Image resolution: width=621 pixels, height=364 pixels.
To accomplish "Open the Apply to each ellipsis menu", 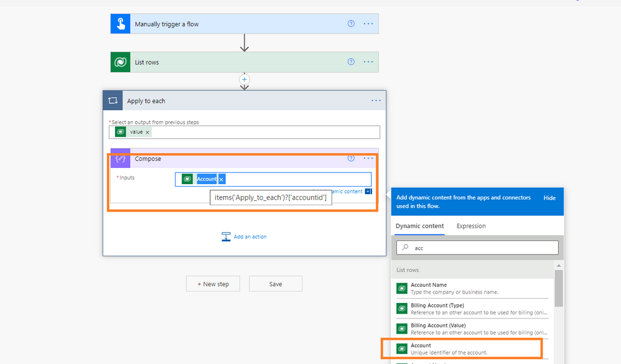I will click(x=376, y=101).
